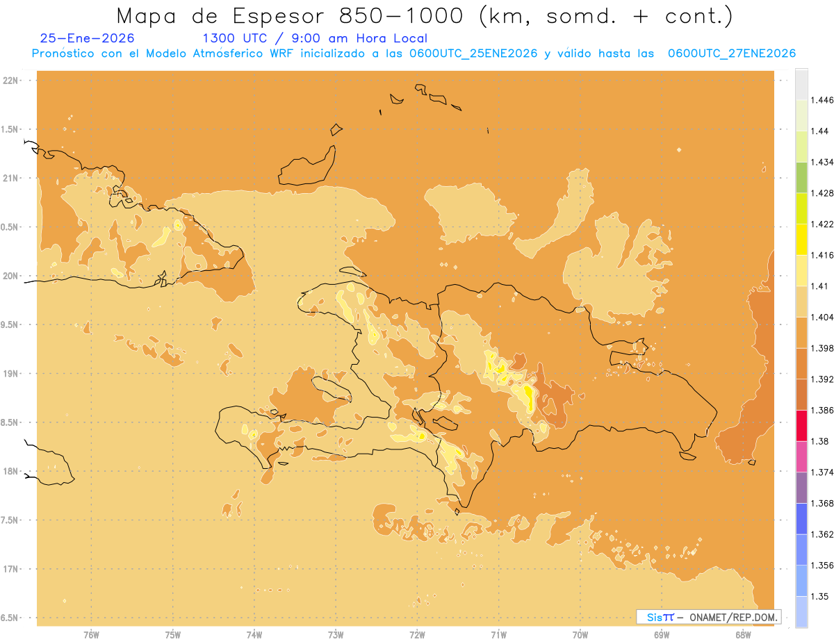Click the '20N' latitude axis label

pyautogui.click(x=12, y=276)
